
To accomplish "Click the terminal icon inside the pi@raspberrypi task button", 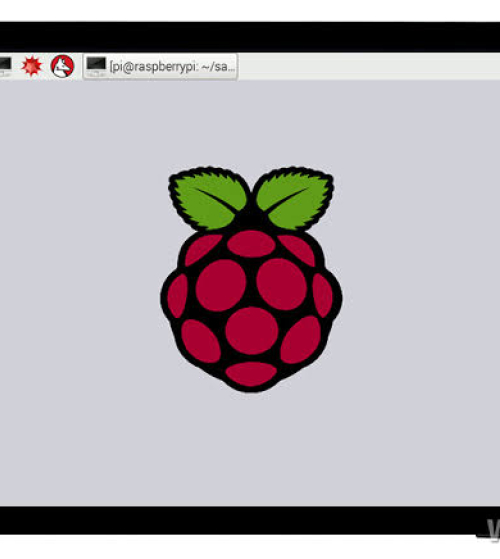I will point(96,66).
